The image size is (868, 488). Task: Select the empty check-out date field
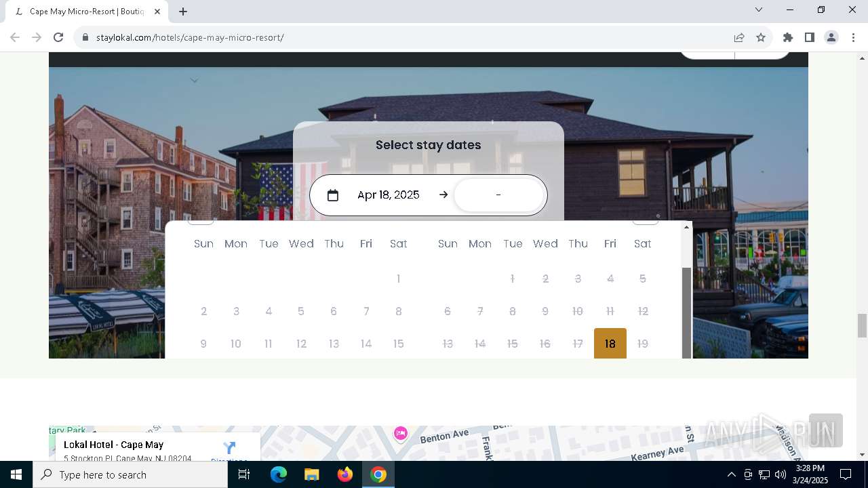pyautogui.click(x=498, y=195)
